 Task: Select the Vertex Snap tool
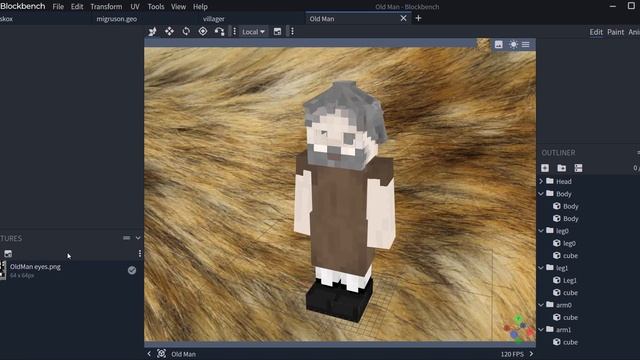tap(220, 31)
